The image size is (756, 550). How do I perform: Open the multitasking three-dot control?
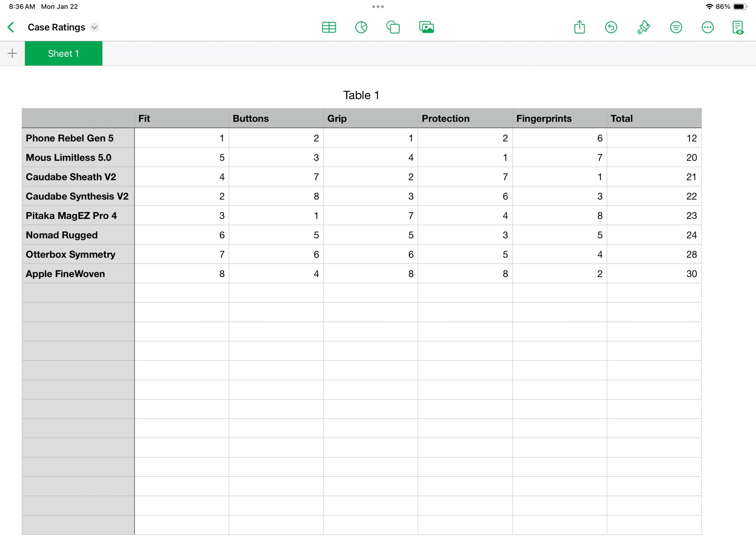pos(378,6)
